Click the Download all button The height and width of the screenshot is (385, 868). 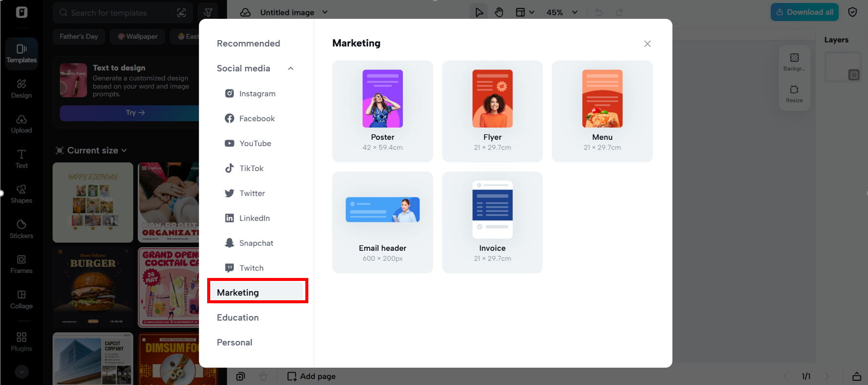804,12
